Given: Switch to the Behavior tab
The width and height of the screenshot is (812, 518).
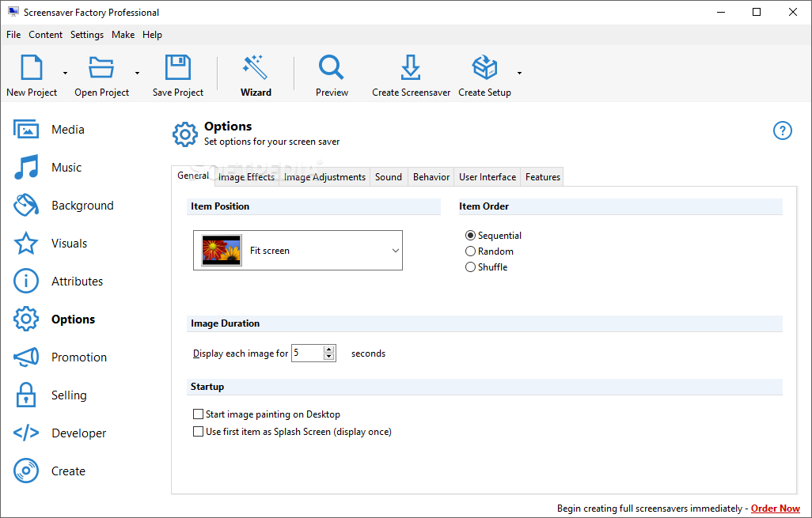Looking at the screenshot, I should pos(431,177).
